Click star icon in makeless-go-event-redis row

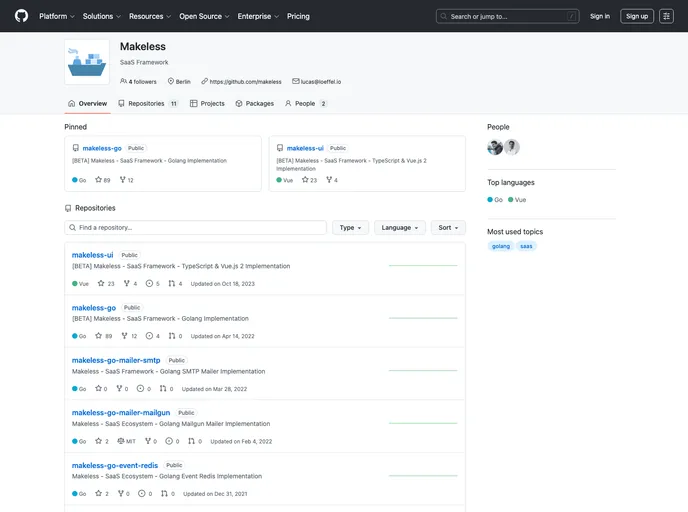(98, 493)
